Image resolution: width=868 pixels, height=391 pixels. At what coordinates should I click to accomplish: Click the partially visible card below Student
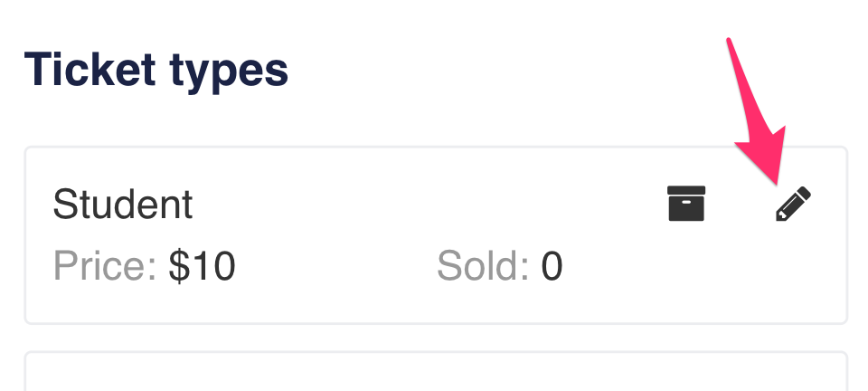click(434, 373)
